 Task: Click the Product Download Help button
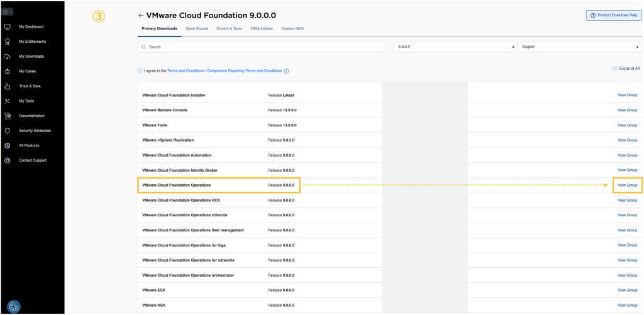click(614, 15)
